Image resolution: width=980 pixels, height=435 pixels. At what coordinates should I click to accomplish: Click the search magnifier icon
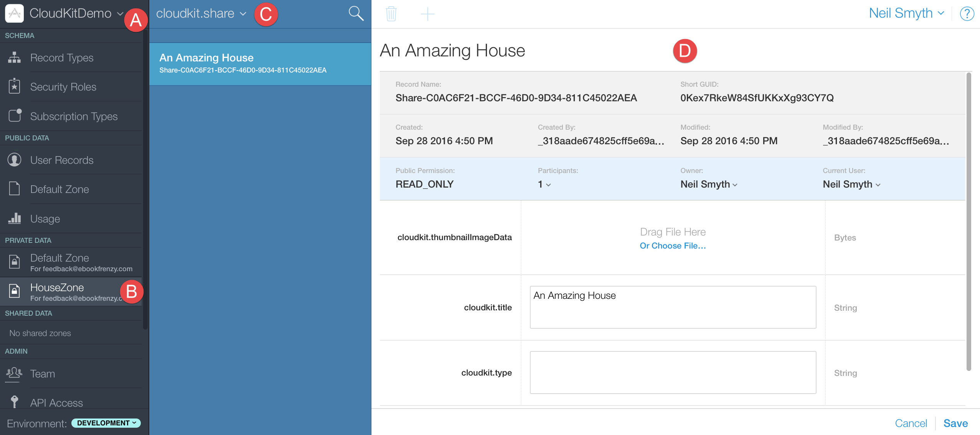click(356, 14)
